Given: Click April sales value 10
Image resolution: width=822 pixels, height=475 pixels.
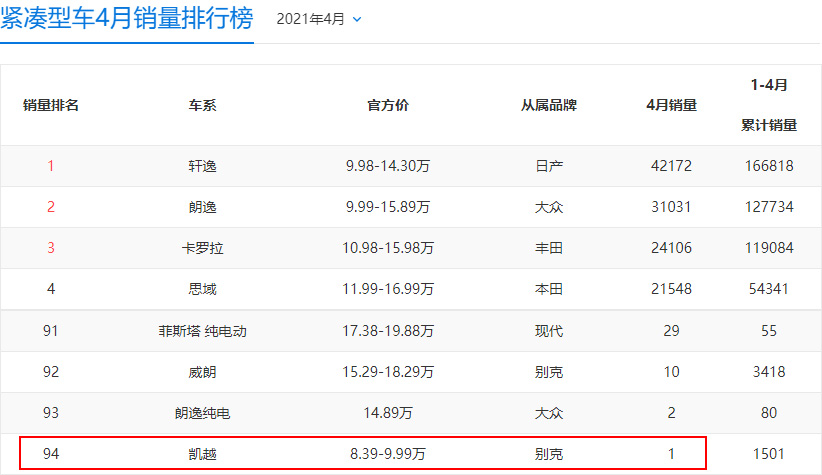Looking at the screenshot, I should (x=672, y=372).
